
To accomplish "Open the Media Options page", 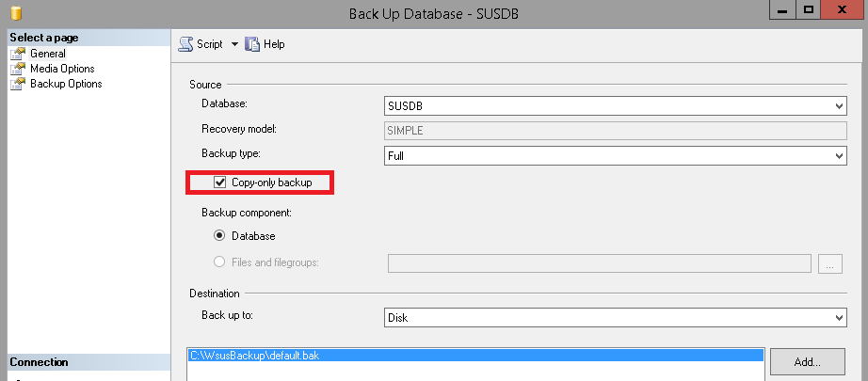I will point(62,69).
